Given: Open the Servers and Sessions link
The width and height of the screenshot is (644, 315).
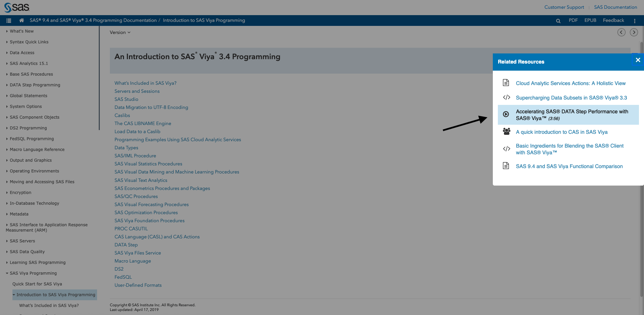Looking at the screenshot, I should (x=137, y=91).
